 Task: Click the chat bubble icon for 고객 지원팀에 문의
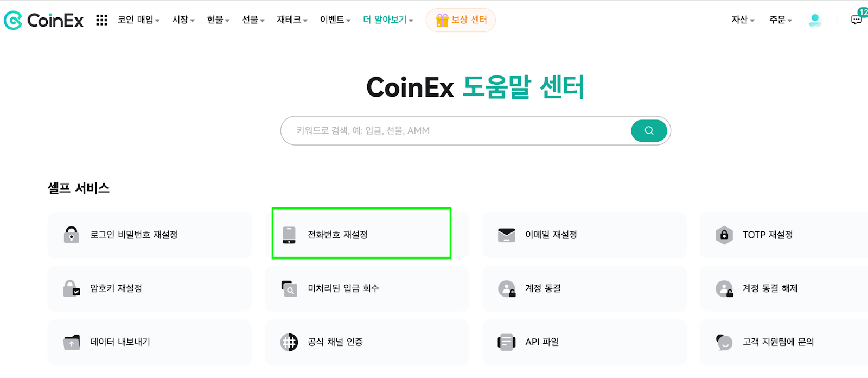click(x=724, y=342)
